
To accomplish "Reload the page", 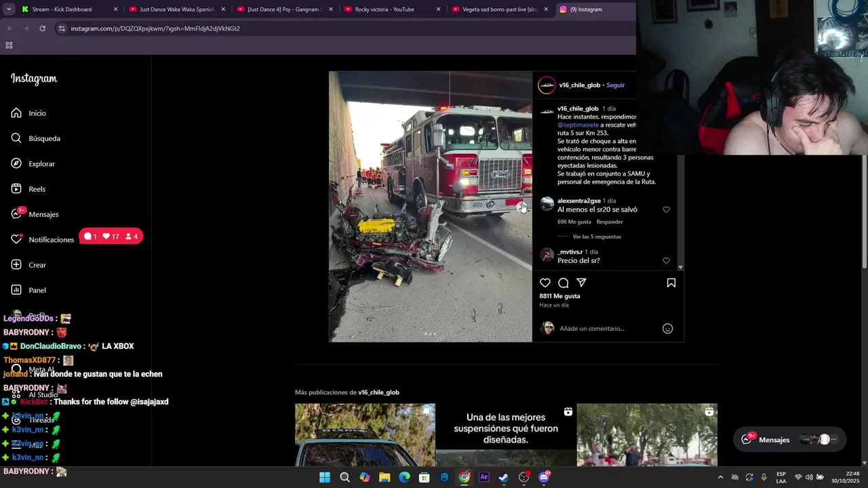I will tap(42, 28).
